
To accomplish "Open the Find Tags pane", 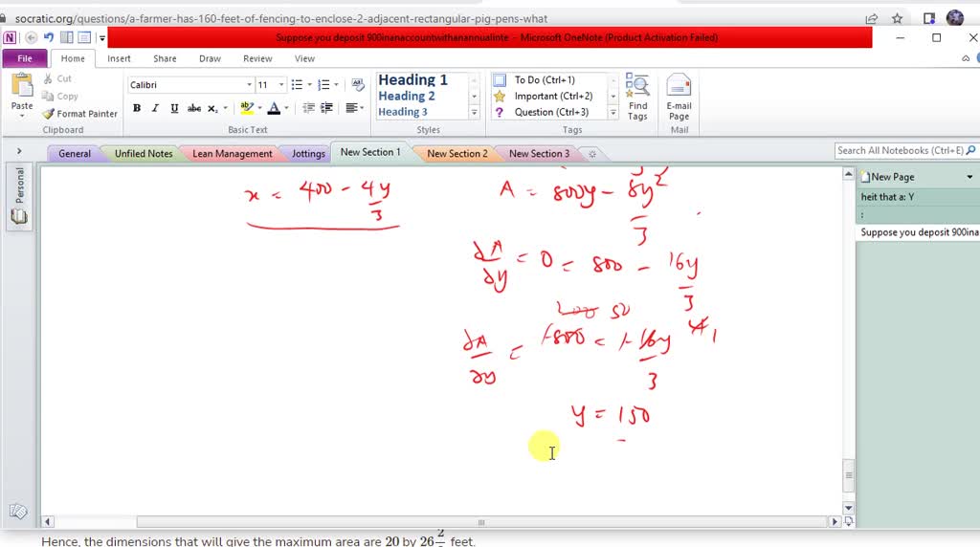I will [637, 98].
